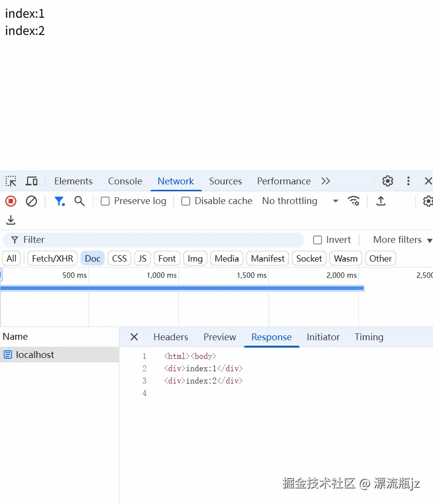Image resolution: width=433 pixels, height=504 pixels.
Task: Click the 1,500 ms timeline marker
Action: click(x=252, y=275)
